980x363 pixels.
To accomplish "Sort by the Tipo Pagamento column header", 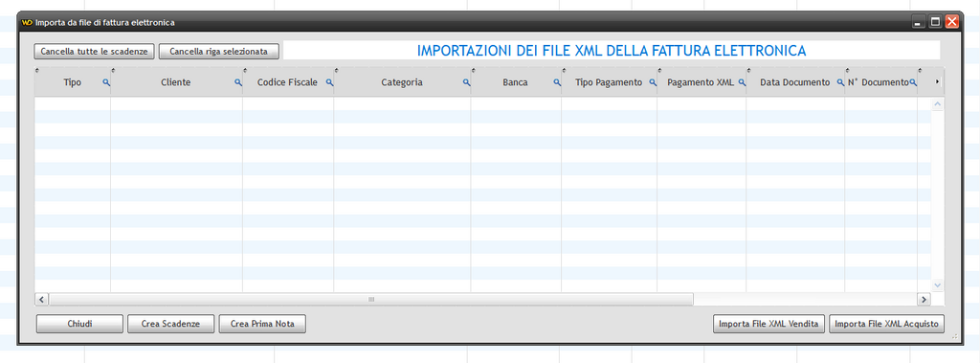I will [609, 82].
